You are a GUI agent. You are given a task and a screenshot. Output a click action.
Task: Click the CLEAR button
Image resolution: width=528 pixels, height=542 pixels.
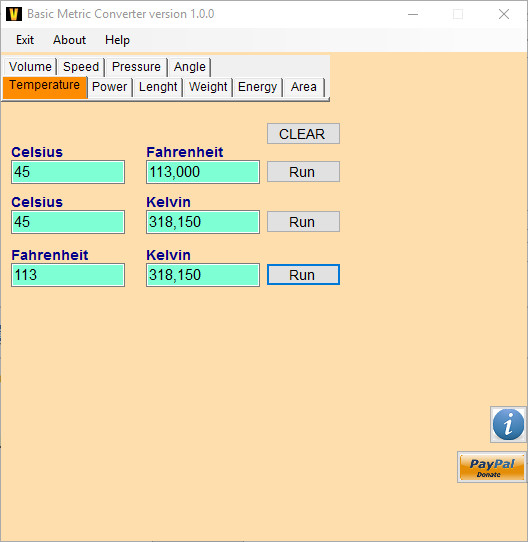click(x=303, y=134)
